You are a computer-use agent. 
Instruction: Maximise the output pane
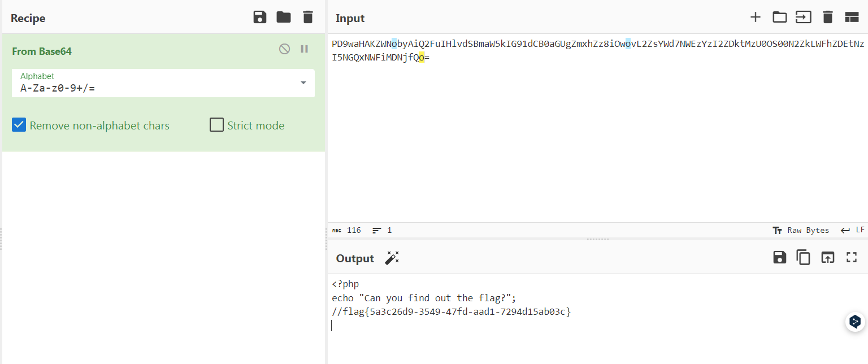(851, 258)
